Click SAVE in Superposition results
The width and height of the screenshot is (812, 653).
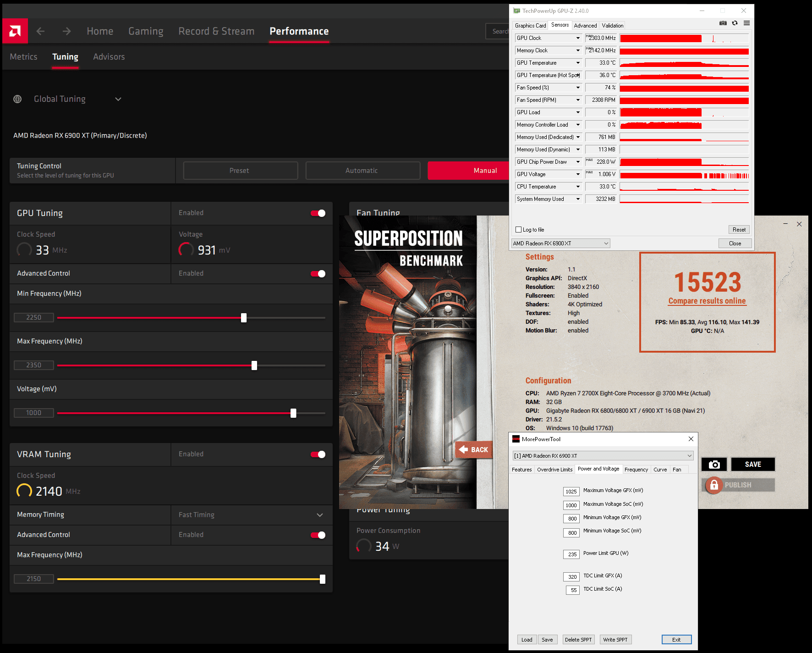pyautogui.click(x=753, y=465)
